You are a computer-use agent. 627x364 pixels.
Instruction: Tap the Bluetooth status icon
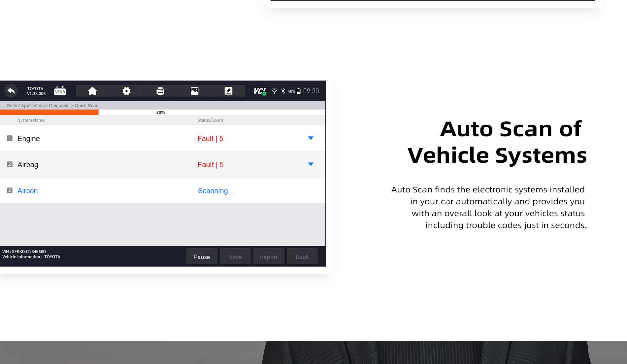click(283, 91)
